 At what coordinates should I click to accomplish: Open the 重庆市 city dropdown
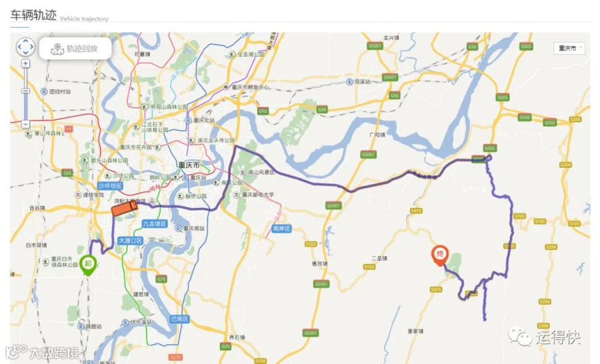(569, 48)
